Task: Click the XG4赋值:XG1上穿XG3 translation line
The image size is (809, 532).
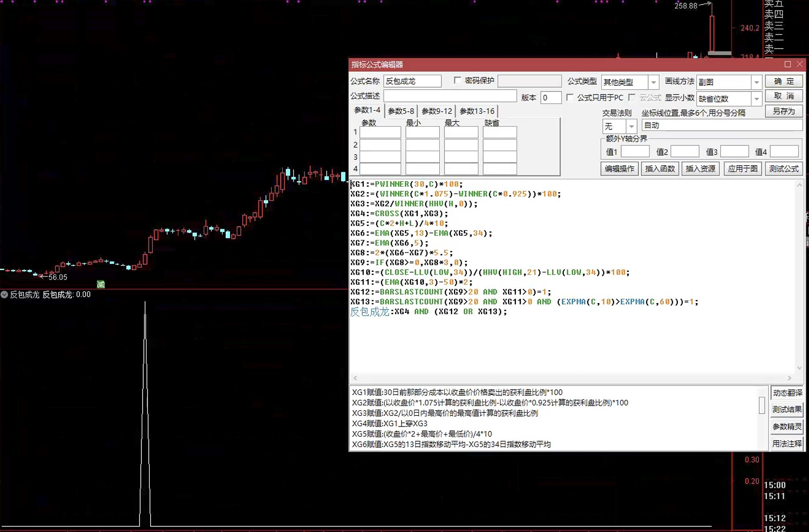Action: coord(390,424)
